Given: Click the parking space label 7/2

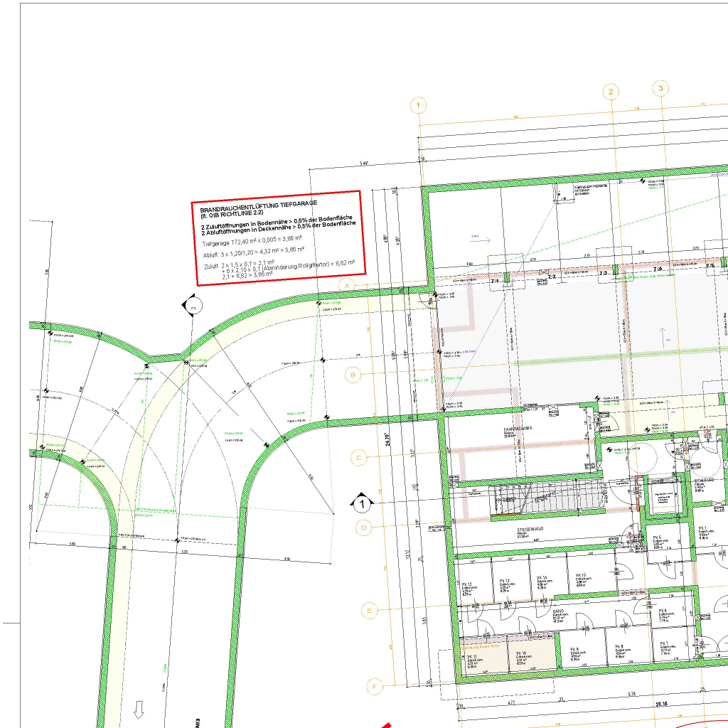Looking at the screenshot, I should (x=552, y=277).
